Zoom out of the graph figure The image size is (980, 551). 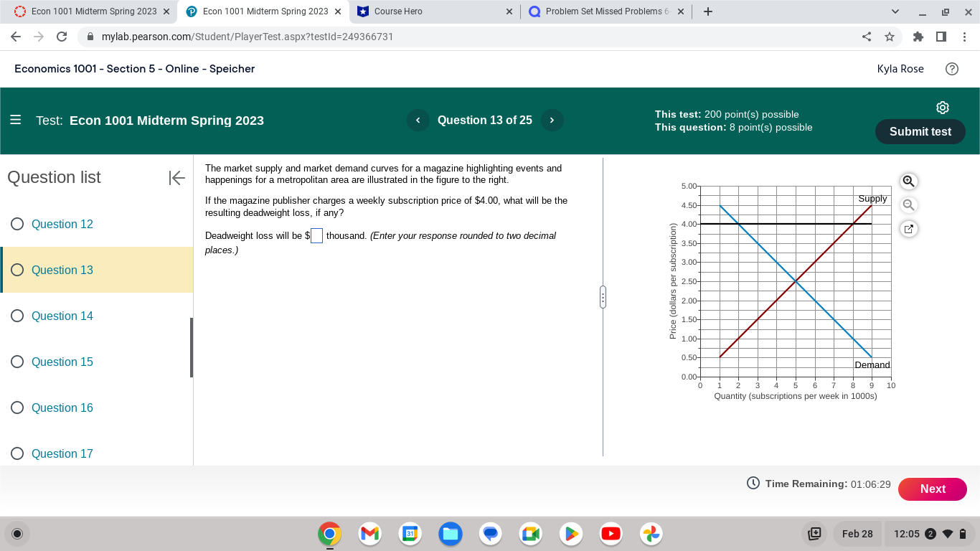click(908, 205)
